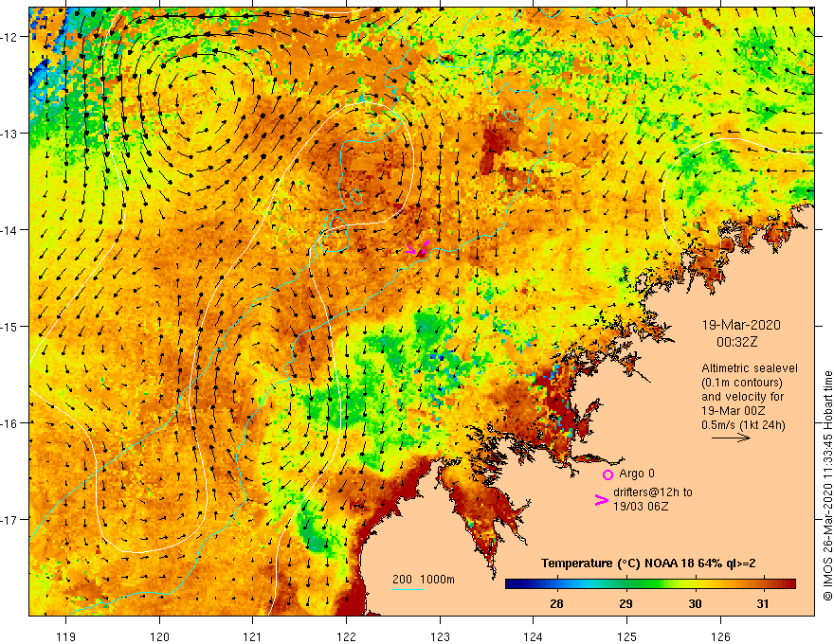Click the magenta drifters arrowhead legend symbol
This screenshot has height=644, width=834.
click(x=602, y=499)
